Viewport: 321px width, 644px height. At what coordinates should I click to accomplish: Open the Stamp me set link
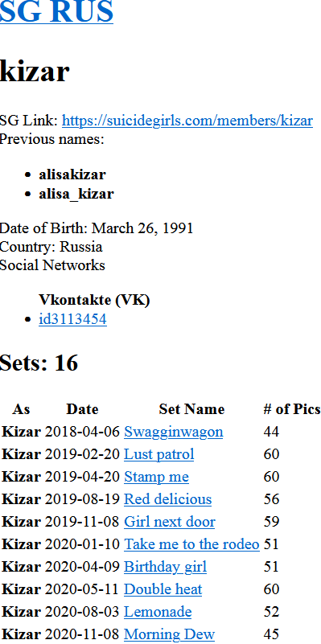pos(156,477)
